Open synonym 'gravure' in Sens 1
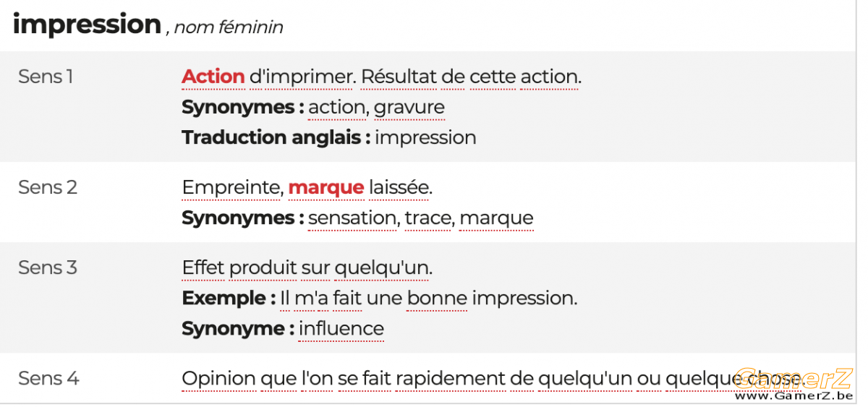Screen dimensions: 868x407 pos(409,108)
